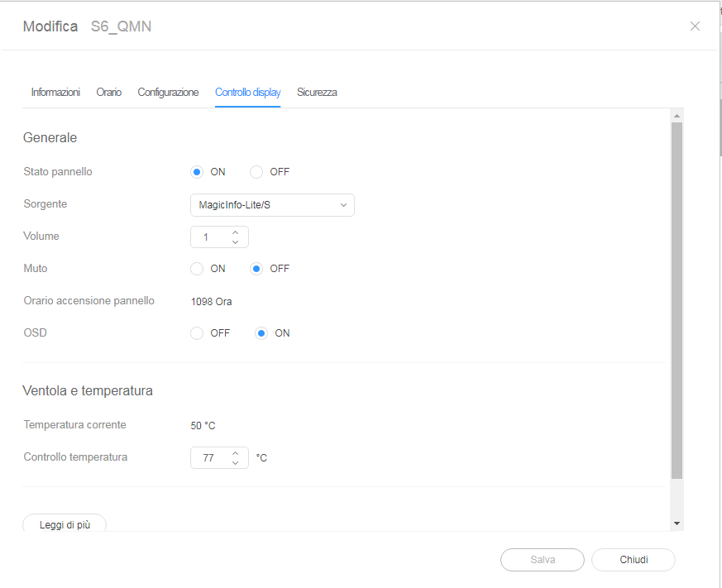
Task: Turn OSD off
Action: point(197,333)
